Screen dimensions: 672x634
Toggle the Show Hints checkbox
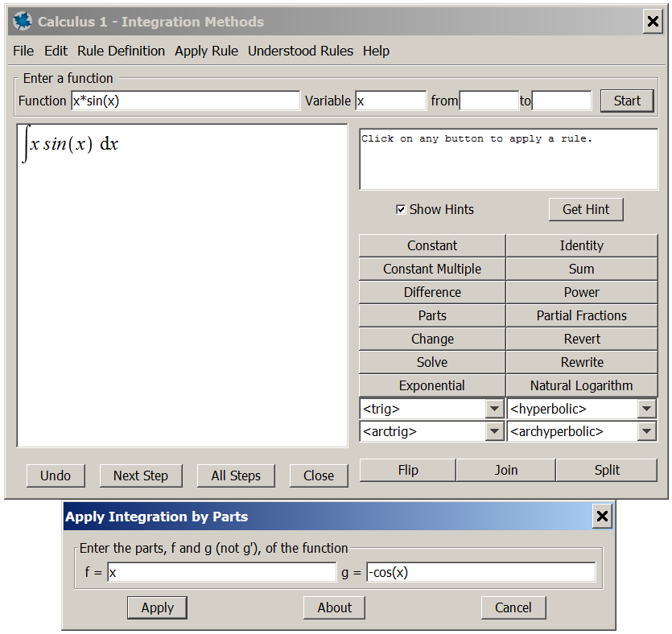point(401,210)
